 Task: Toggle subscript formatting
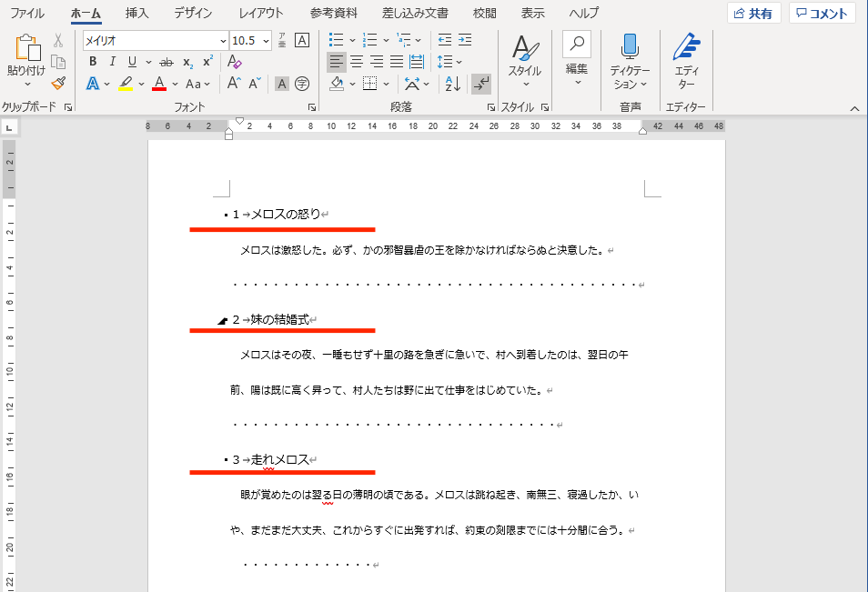coord(187,62)
